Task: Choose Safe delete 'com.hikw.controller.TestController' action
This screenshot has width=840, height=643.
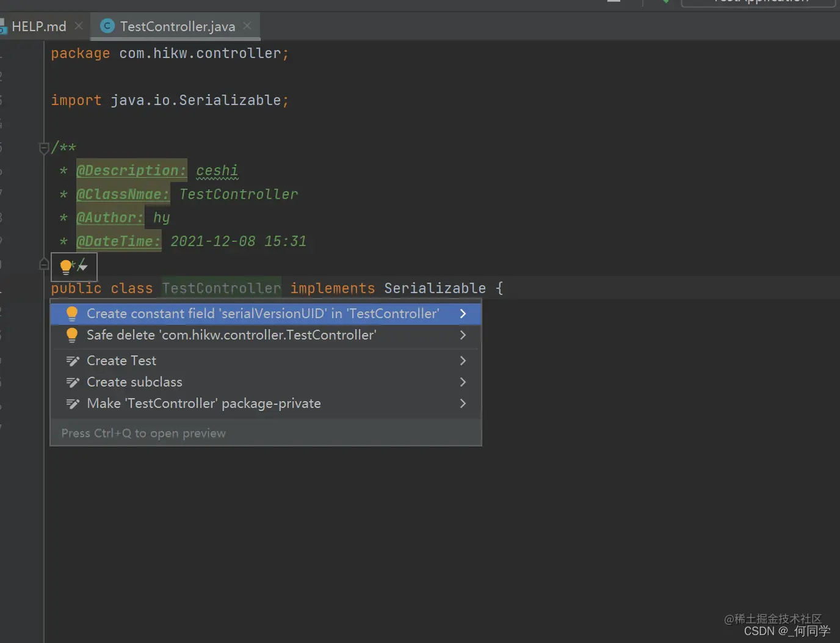Action: coord(266,335)
